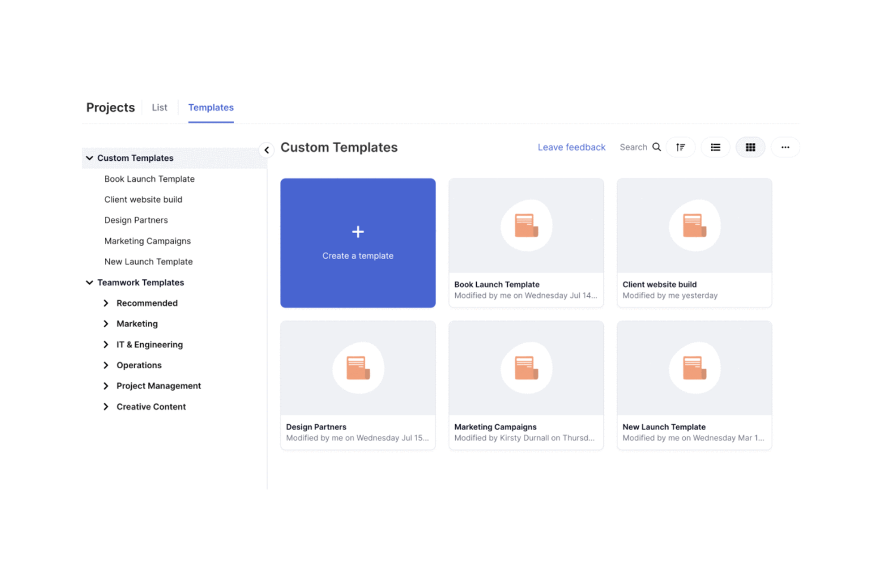
Task: Expand the Recommended category chevron
Action: coord(106,303)
